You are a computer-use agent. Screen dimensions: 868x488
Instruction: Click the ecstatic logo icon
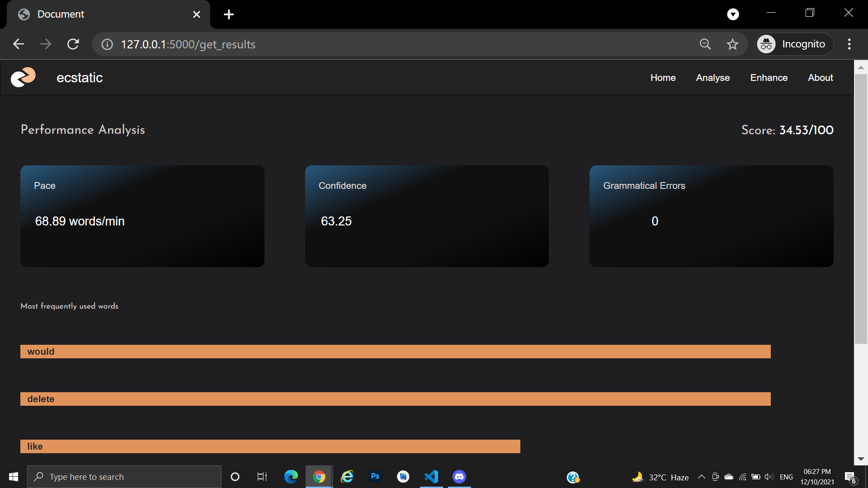[x=23, y=77]
